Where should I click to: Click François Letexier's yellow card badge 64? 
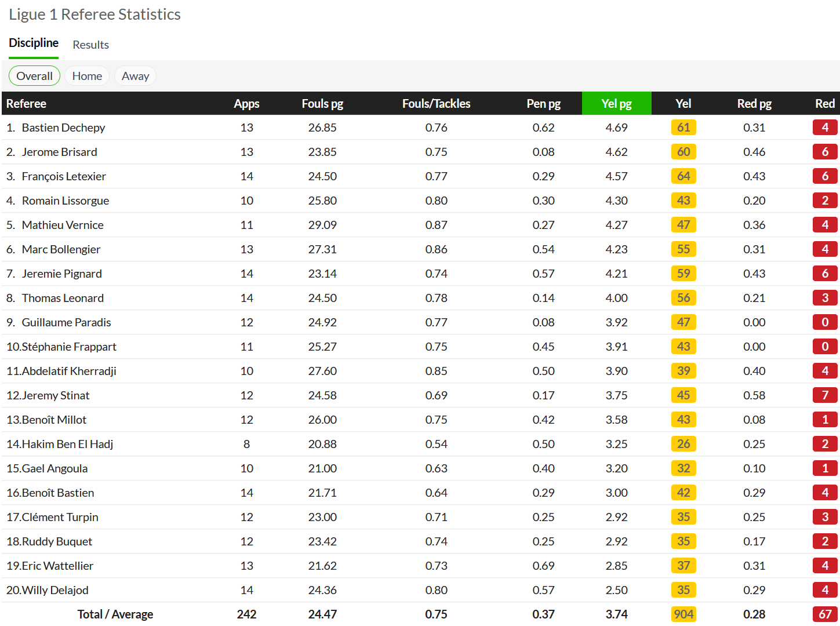(683, 176)
